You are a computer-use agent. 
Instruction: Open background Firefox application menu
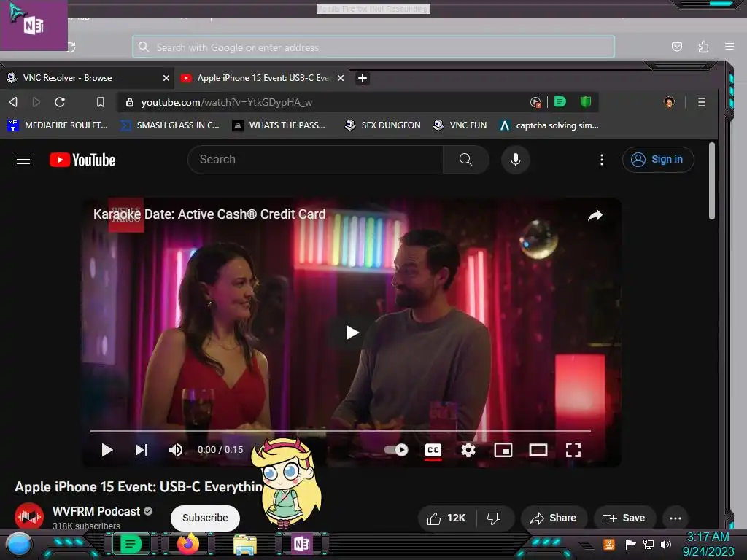pos(729,47)
